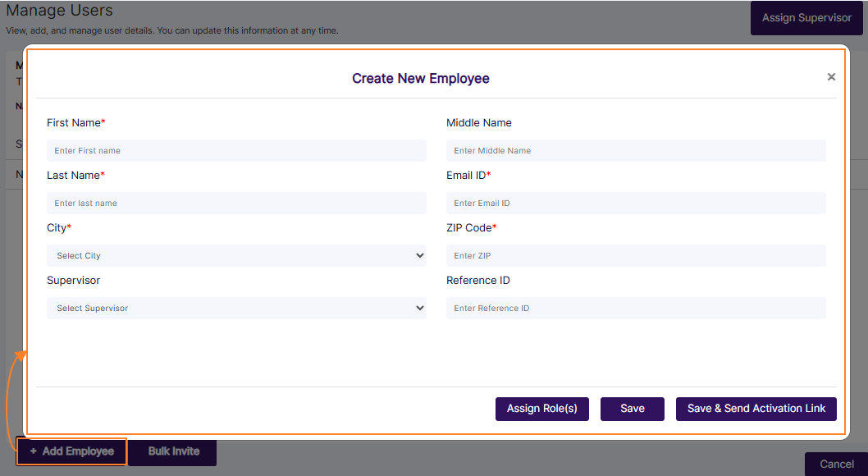The image size is (868, 476).
Task: Click the Cancel button
Action: click(x=836, y=464)
